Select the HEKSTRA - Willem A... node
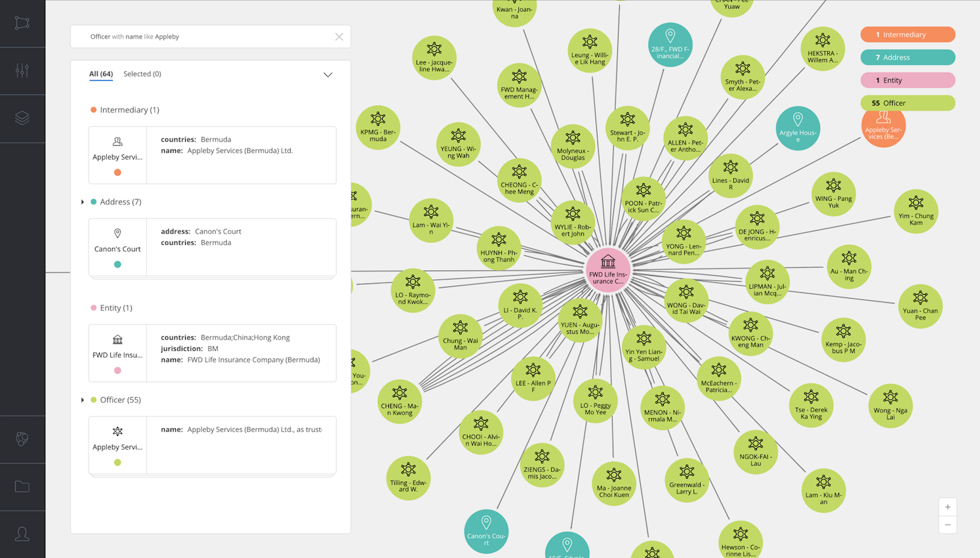 pos(823,49)
